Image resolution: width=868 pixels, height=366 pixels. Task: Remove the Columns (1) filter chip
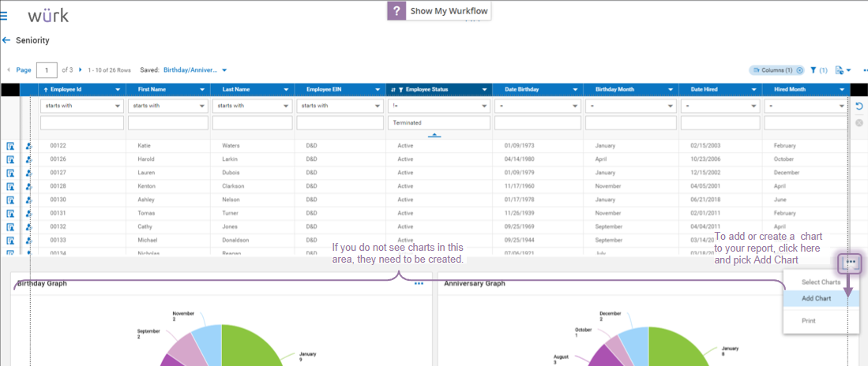799,70
